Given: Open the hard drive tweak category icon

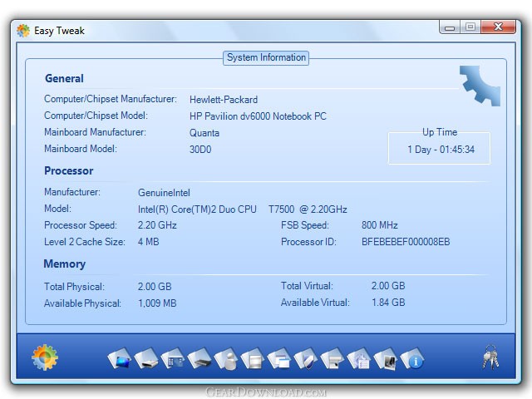Looking at the screenshot, I should pyautogui.click(x=146, y=358).
